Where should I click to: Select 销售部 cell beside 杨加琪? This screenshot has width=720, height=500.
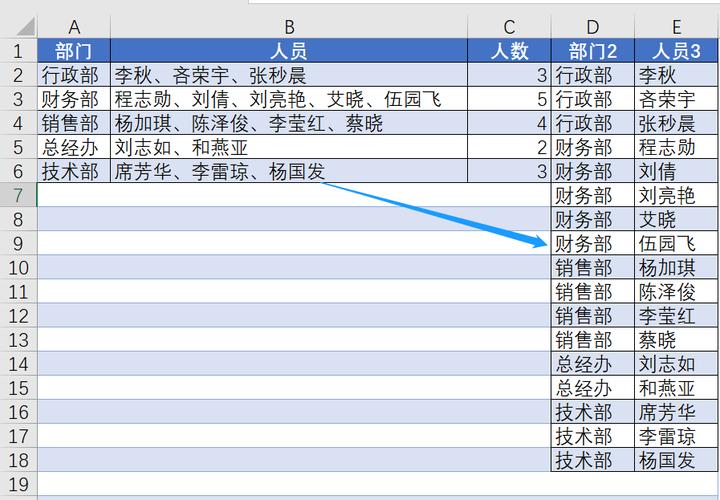click(592, 267)
